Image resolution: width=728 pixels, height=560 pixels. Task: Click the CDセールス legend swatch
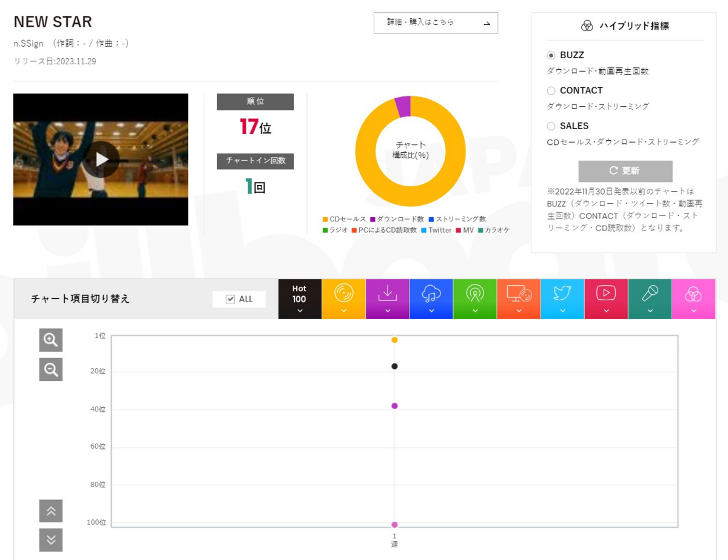tap(325, 219)
